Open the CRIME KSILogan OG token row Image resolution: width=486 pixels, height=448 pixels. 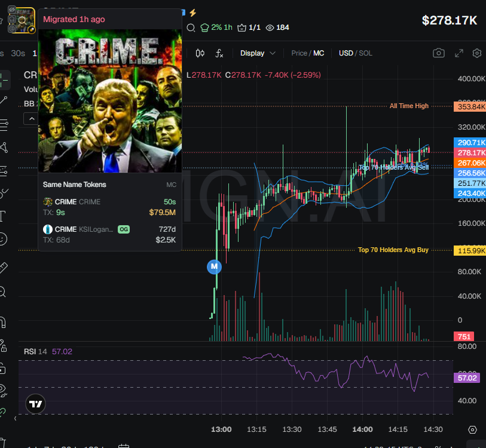(x=109, y=235)
